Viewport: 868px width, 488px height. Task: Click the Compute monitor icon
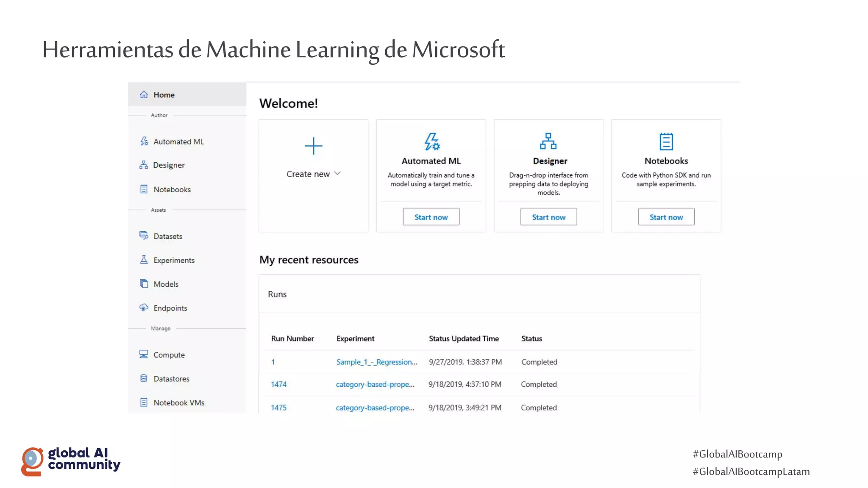coord(144,354)
